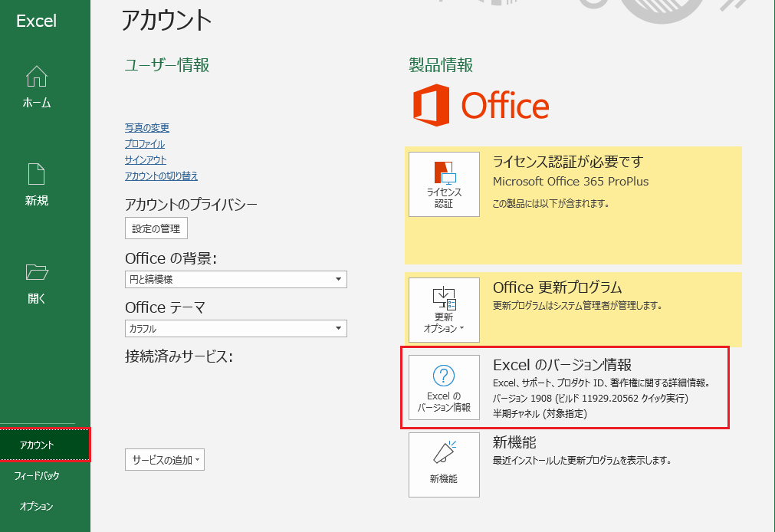Click the Office logo

click(x=481, y=105)
